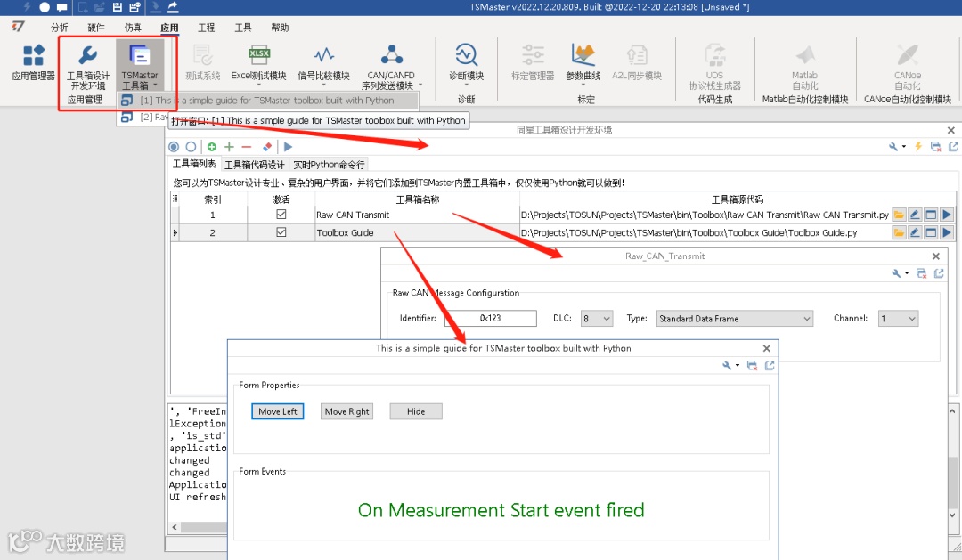Edit Raw CAN Transmit.py source
The width and height of the screenshot is (962, 560).
click(915, 215)
